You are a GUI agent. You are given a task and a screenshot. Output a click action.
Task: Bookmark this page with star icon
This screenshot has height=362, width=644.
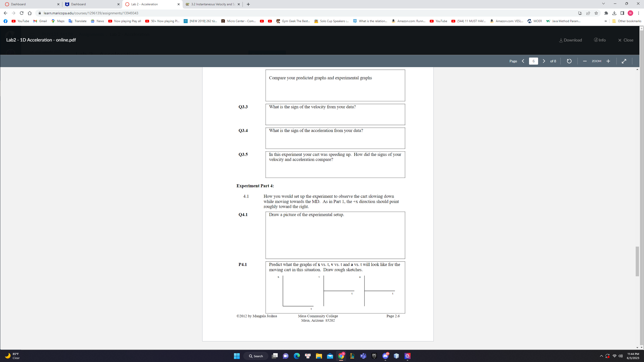point(596,13)
